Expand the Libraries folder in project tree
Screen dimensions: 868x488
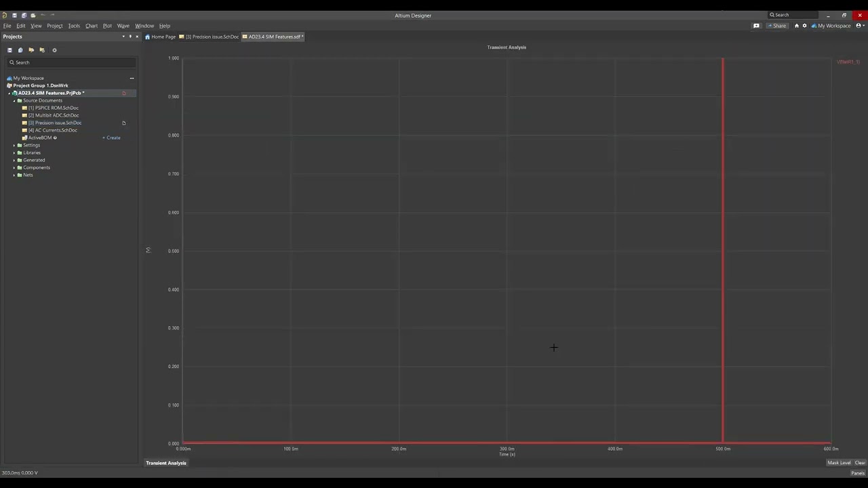coord(14,152)
